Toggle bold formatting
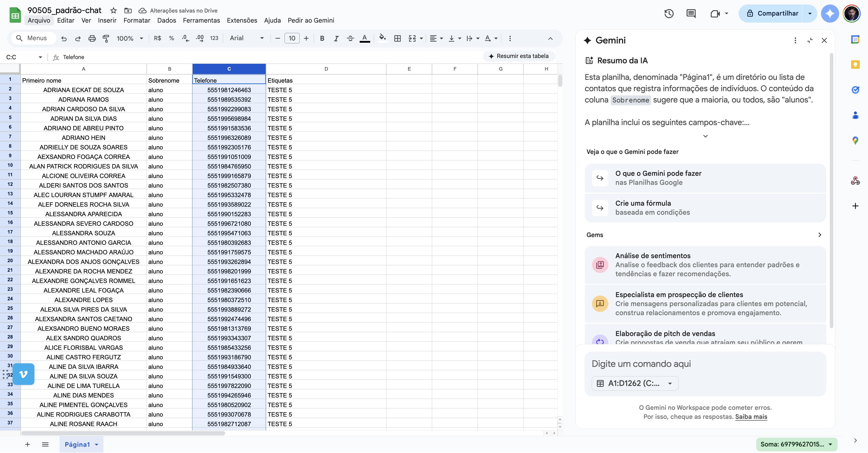The height and width of the screenshot is (453, 868). [x=322, y=38]
